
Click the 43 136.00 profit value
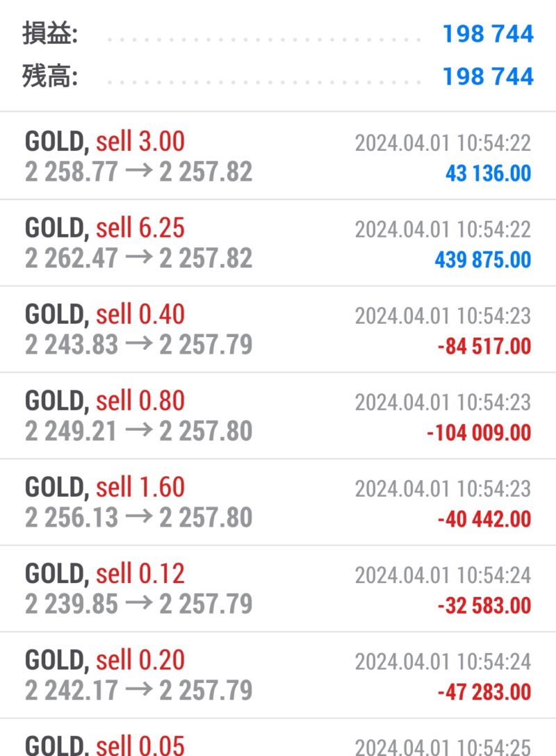(488, 173)
